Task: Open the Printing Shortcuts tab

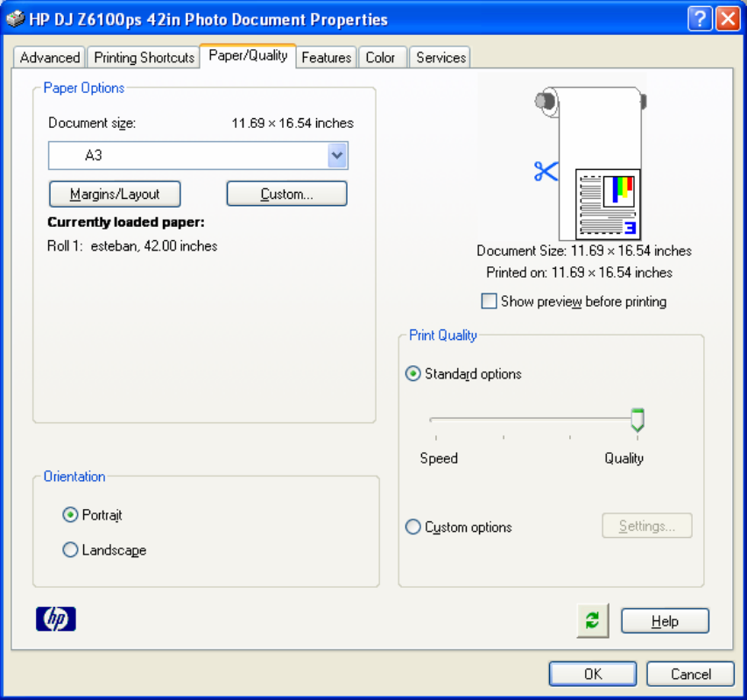Action: (x=144, y=57)
